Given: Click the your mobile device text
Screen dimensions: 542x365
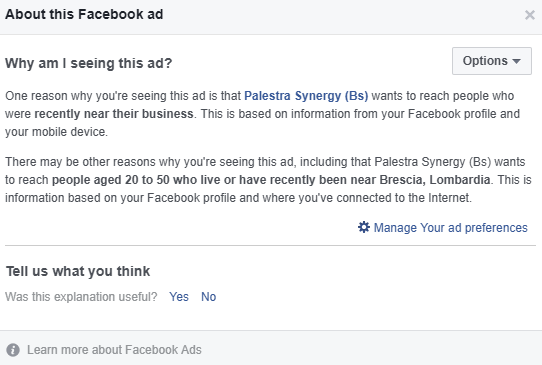Looking at the screenshot, I should pyautogui.click(x=56, y=132).
